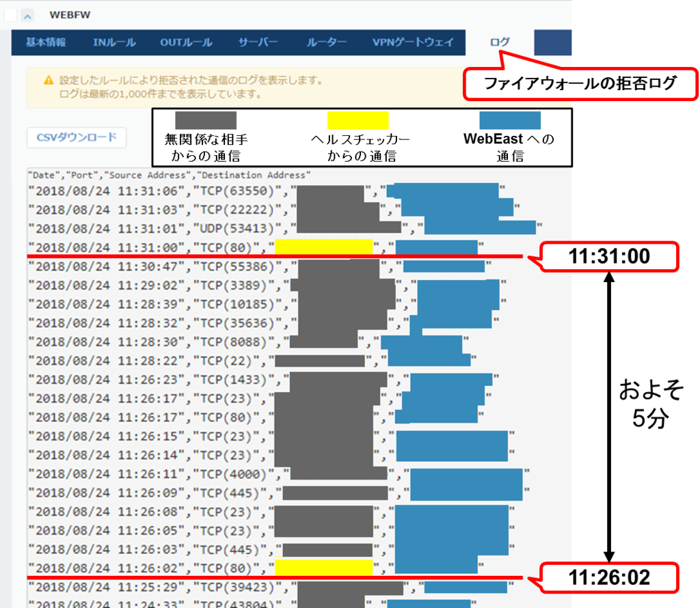Click the yellow warning triangle icon

click(x=49, y=81)
